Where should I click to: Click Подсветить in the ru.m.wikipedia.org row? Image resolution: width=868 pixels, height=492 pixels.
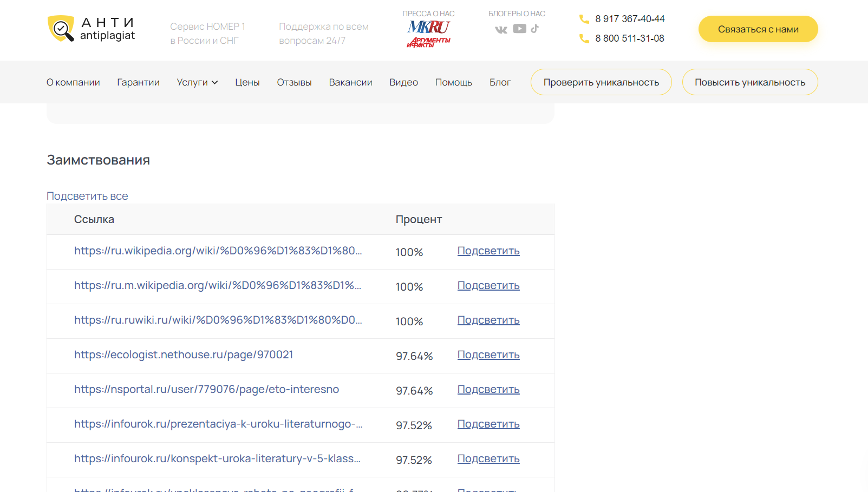point(488,285)
